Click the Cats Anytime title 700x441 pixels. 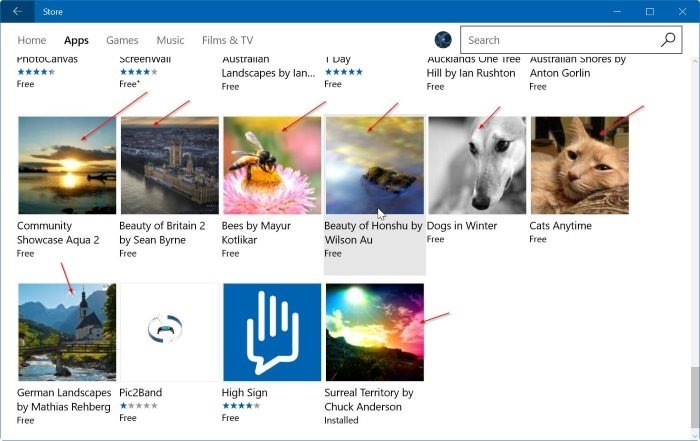[x=561, y=226]
